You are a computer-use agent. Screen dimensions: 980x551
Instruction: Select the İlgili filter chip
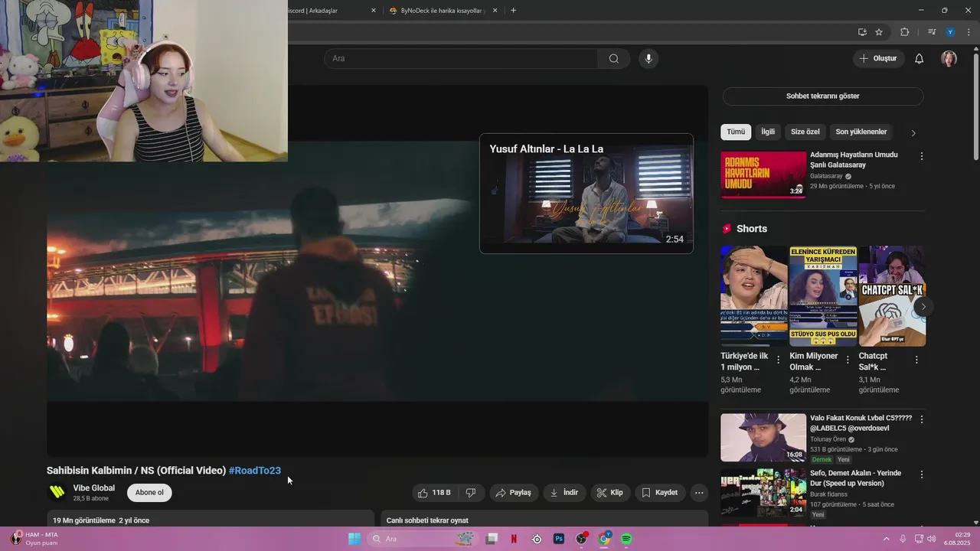click(768, 132)
